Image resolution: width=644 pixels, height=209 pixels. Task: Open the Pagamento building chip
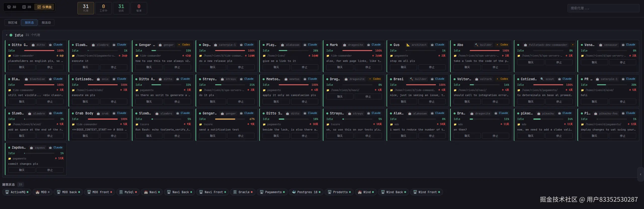coord(272,192)
